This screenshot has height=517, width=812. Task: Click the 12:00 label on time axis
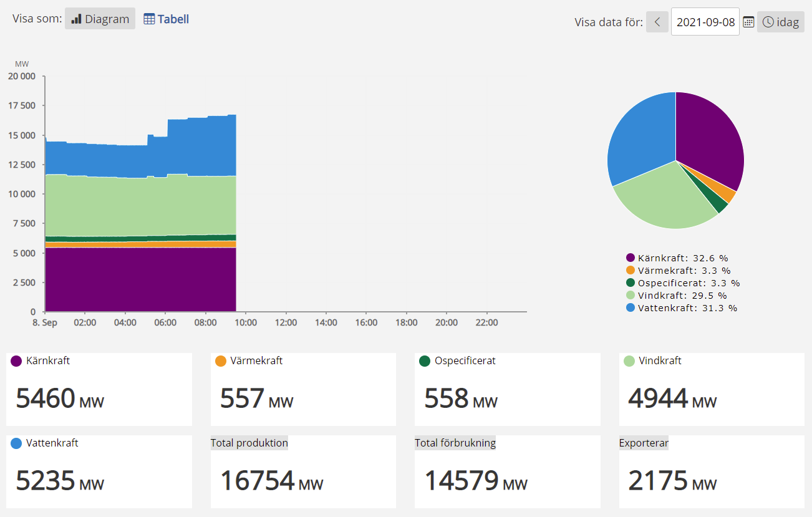(286, 322)
